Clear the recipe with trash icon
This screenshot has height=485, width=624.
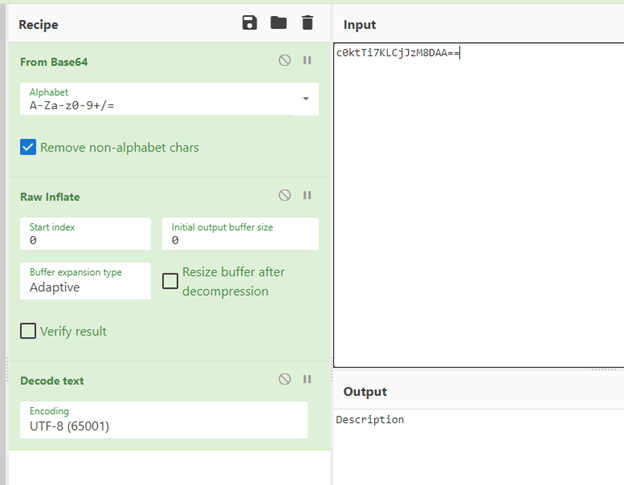(307, 23)
